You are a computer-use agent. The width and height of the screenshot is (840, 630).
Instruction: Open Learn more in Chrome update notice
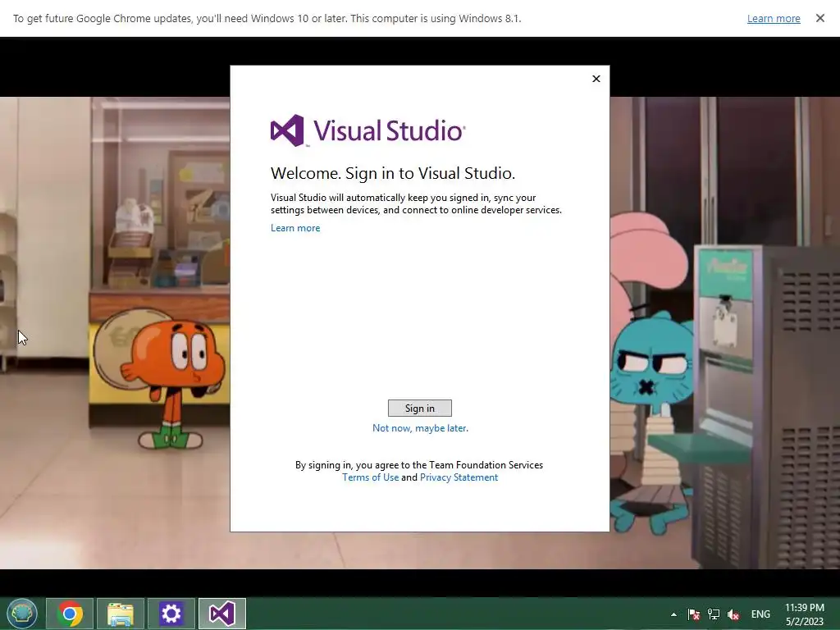774,19
